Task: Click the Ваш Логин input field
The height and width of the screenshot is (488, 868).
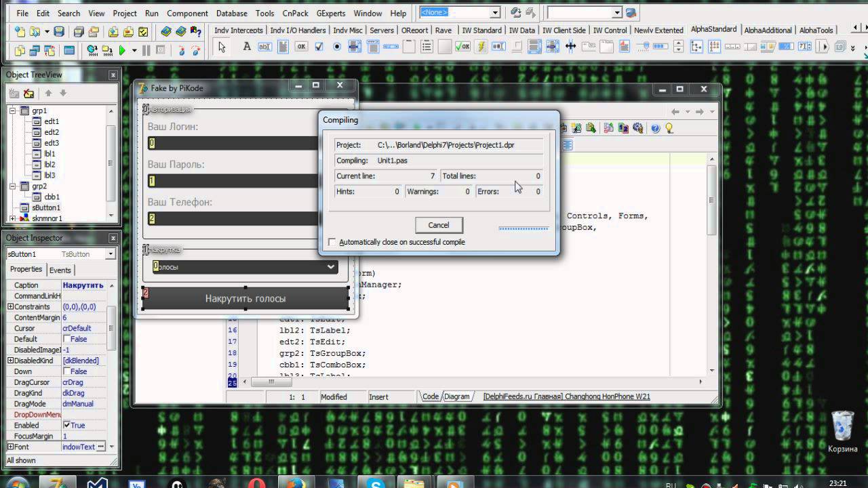Action: point(233,143)
